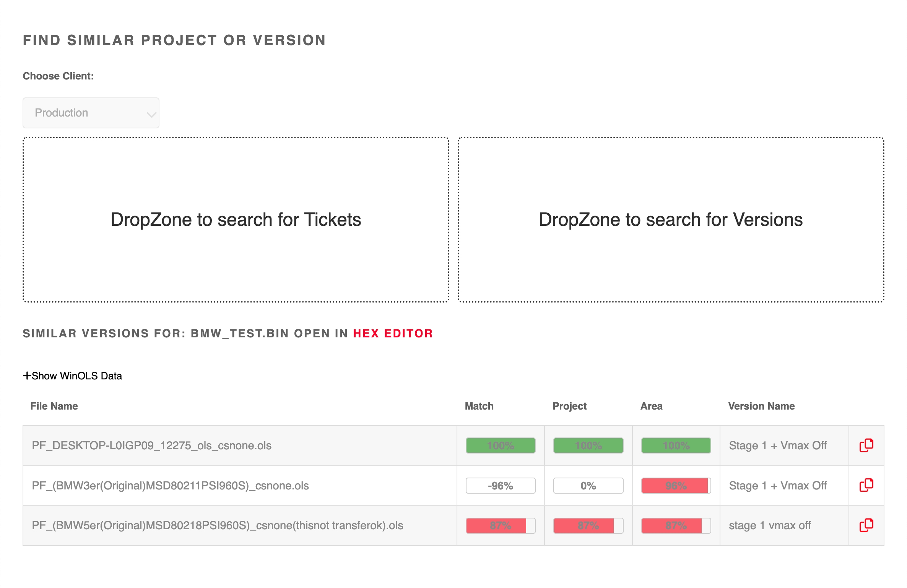Click the copy icon on the BMW3er row

pyautogui.click(x=866, y=486)
